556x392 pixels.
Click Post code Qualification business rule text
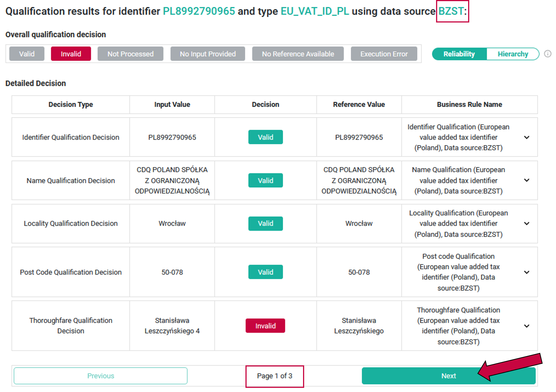click(x=458, y=272)
